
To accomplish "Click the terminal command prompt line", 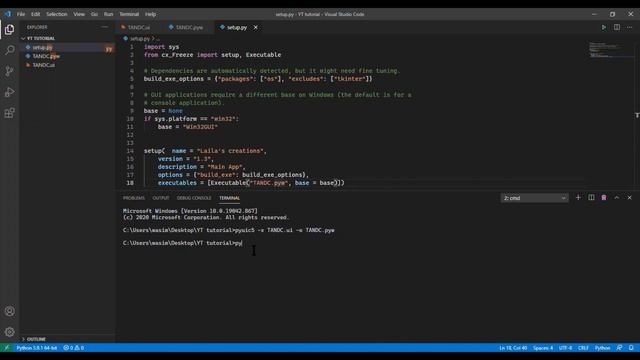I will click(x=182, y=243).
